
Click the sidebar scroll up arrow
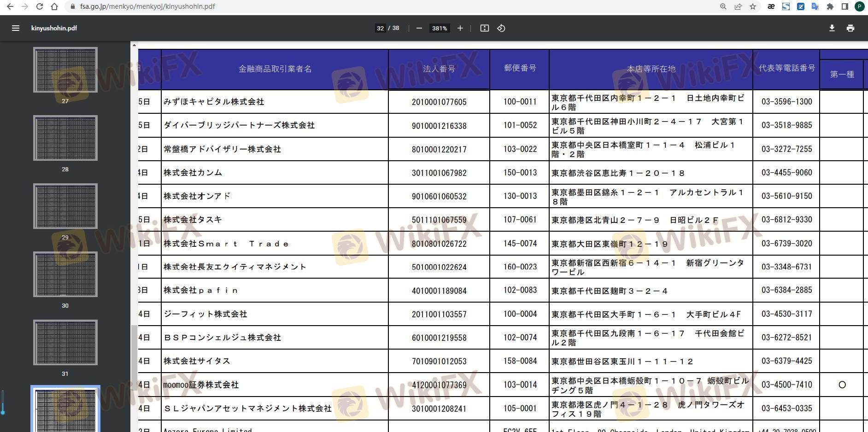click(x=134, y=45)
